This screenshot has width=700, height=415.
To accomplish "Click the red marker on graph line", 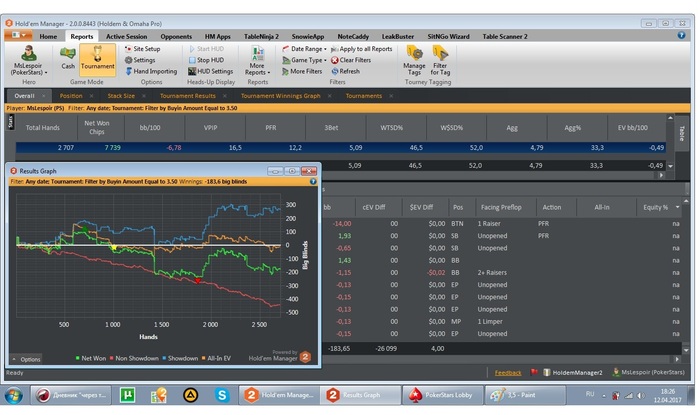I will click(198, 281).
